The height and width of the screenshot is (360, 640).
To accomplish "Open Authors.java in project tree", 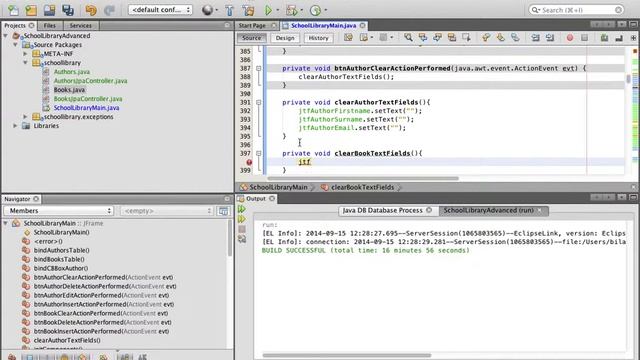I will click(x=71, y=72).
